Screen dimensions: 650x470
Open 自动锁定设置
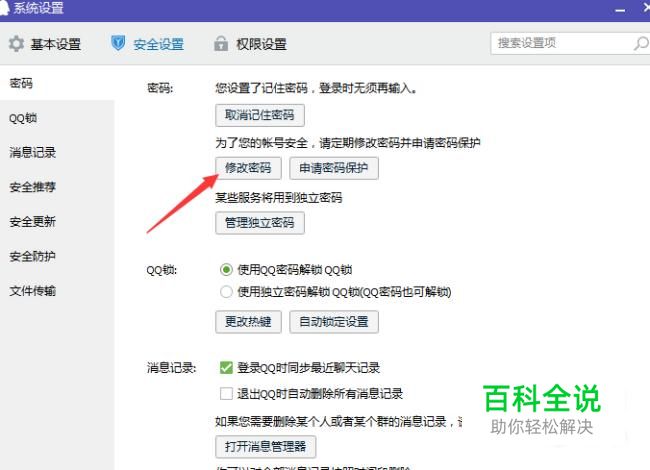[334, 322]
